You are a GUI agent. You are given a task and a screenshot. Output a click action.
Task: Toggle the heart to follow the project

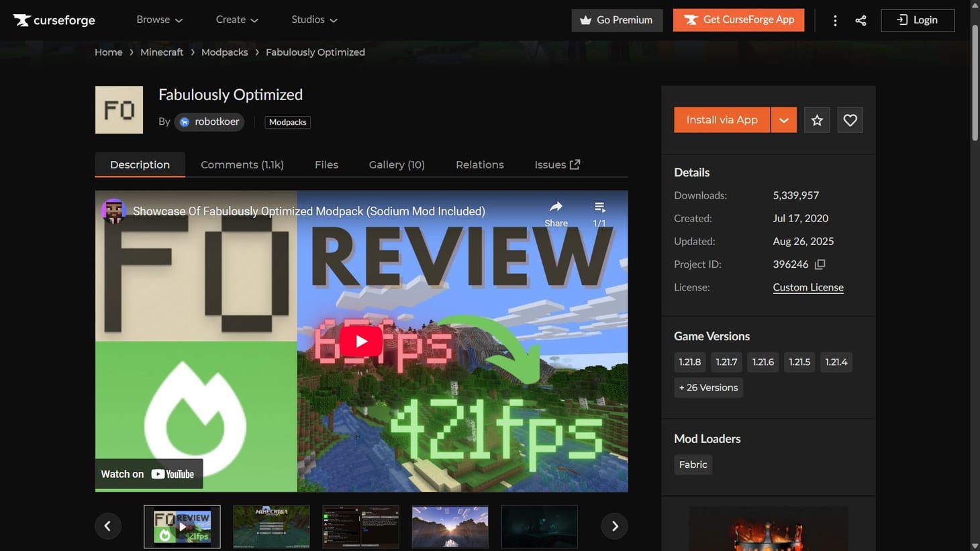coord(850,119)
